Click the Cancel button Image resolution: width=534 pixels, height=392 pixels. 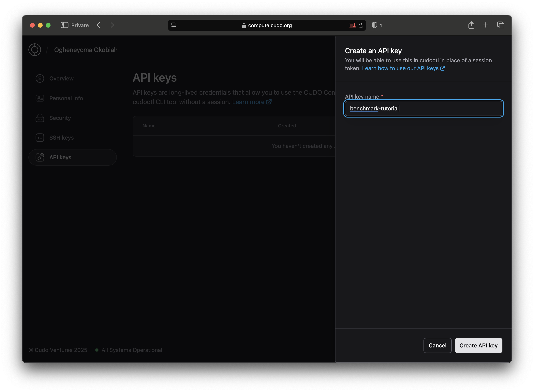(x=437, y=345)
